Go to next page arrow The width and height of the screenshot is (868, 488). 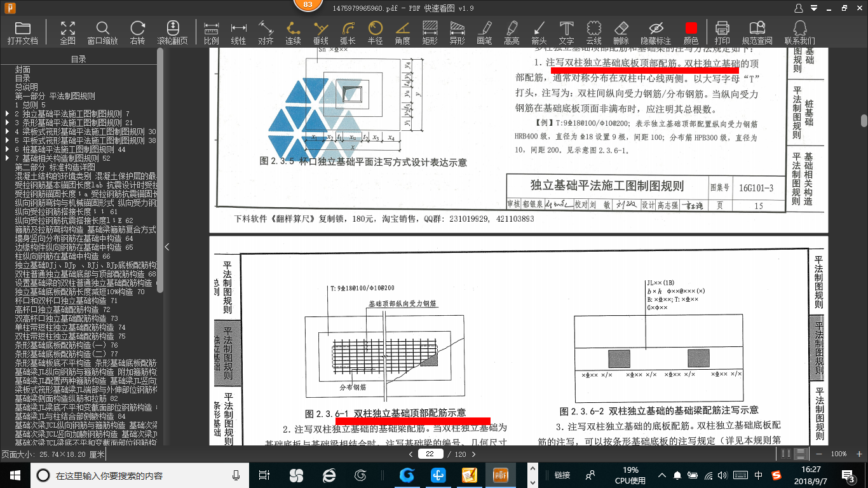click(x=474, y=454)
